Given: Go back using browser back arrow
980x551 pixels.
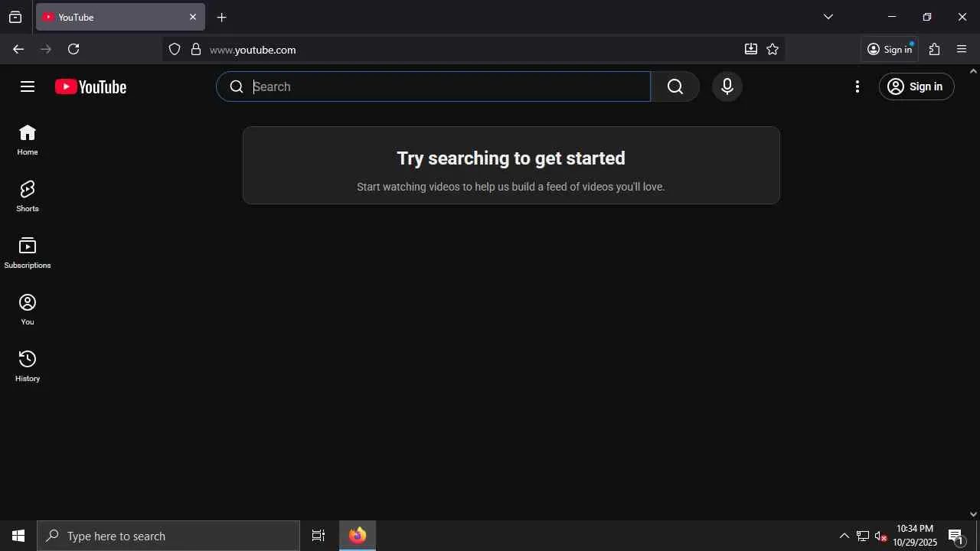Looking at the screenshot, I should (x=18, y=49).
